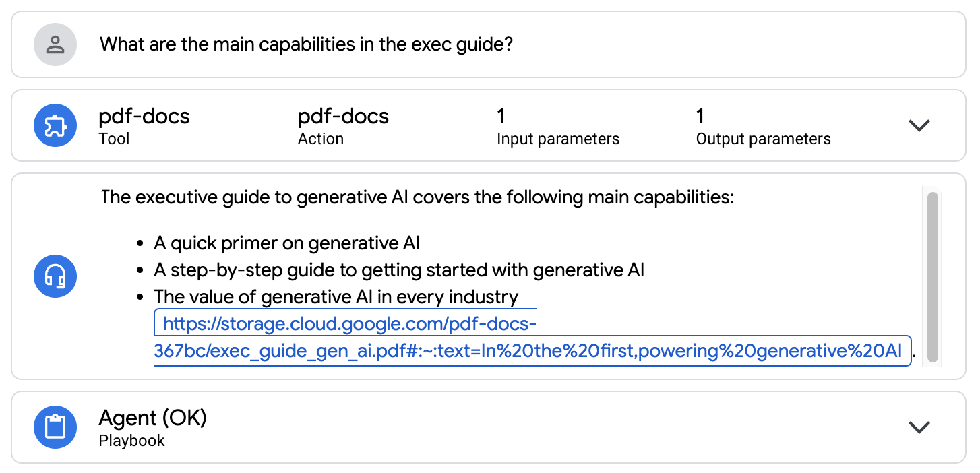This screenshot has width=980, height=473.
Task: Click the Output parameters count
Action: tap(700, 117)
